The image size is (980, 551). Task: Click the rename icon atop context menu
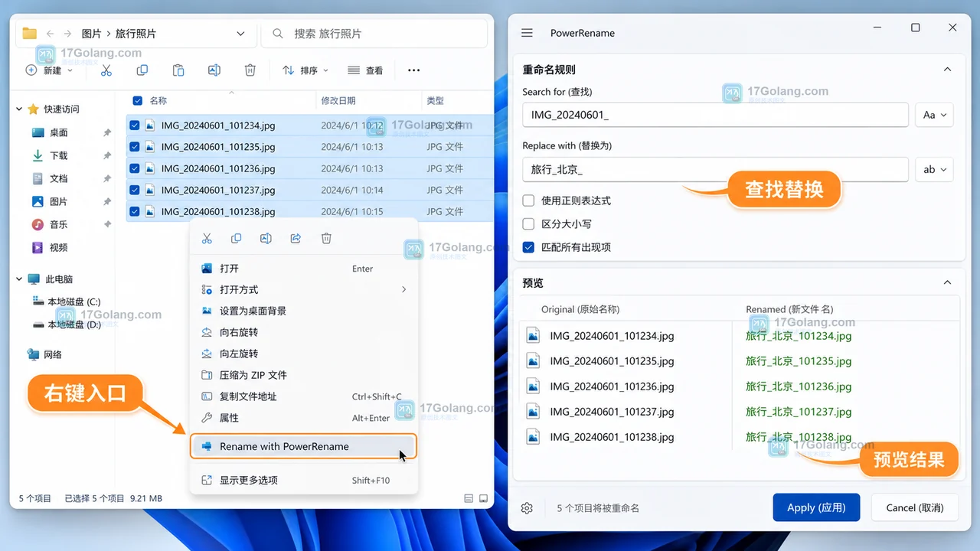point(266,239)
